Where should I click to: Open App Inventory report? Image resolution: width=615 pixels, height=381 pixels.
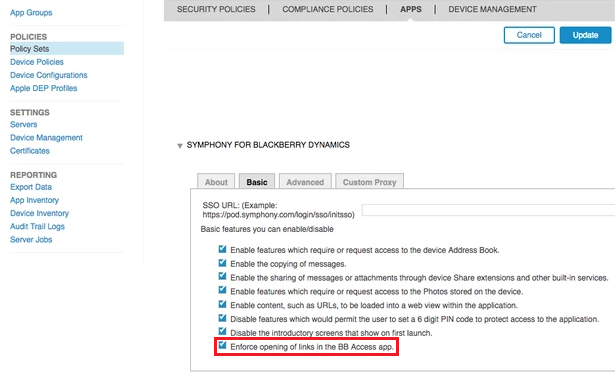coord(35,200)
